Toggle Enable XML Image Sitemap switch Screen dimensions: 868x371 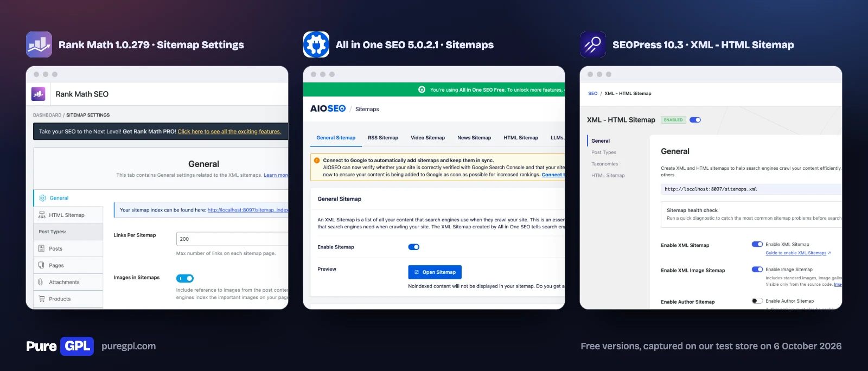click(757, 270)
